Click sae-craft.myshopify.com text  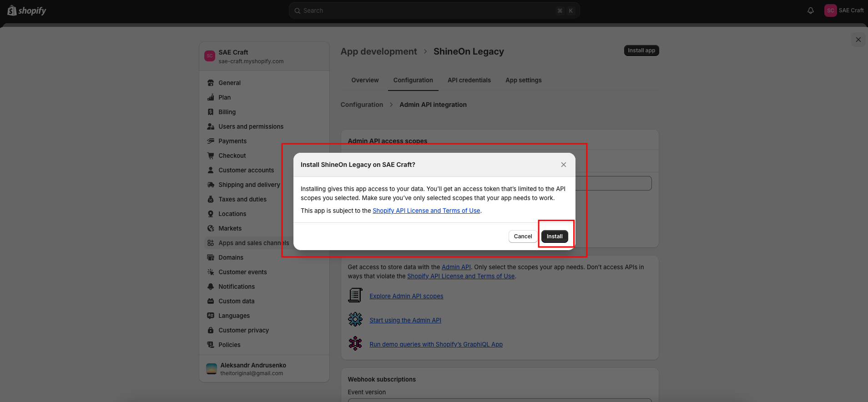pos(251,61)
